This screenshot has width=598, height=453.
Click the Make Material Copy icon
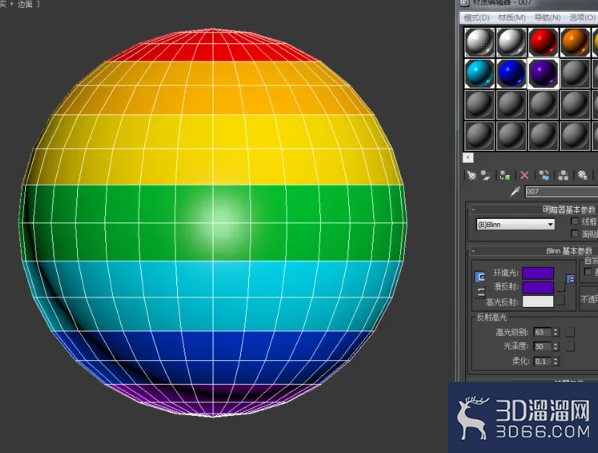[544, 175]
